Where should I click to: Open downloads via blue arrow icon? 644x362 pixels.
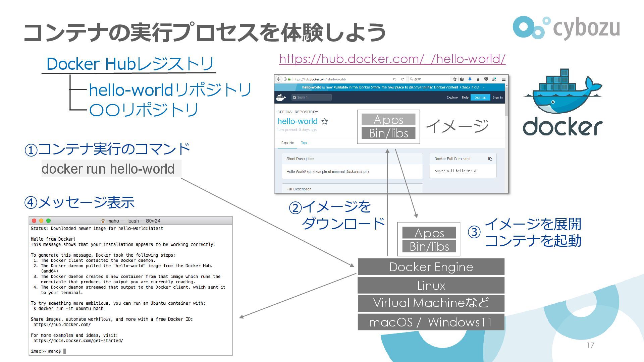470,79
